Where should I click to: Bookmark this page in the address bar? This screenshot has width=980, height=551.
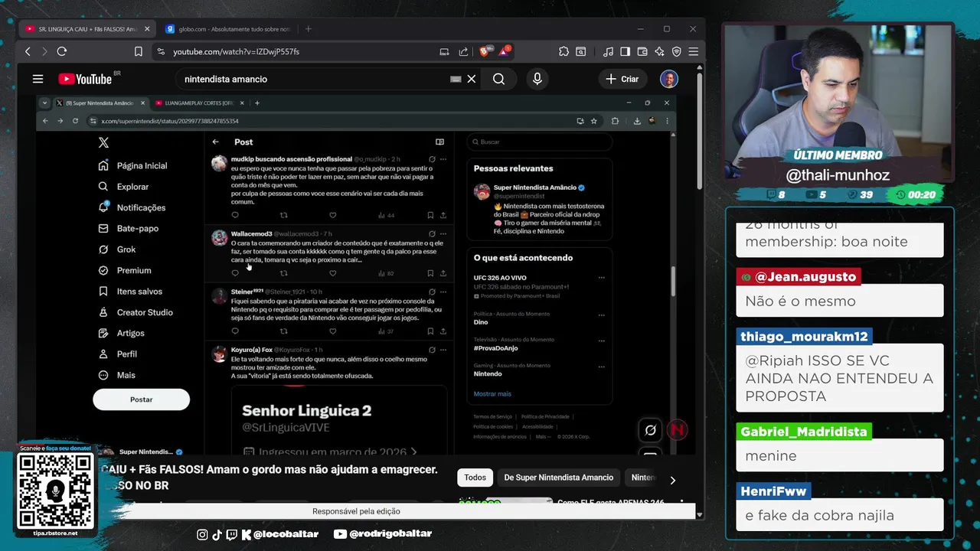[x=139, y=51]
